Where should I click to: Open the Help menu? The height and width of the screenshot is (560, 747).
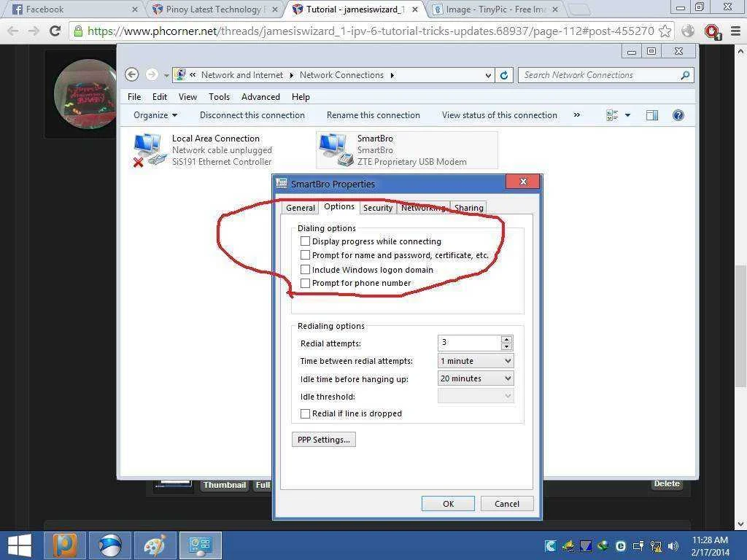click(x=301, y=97)
